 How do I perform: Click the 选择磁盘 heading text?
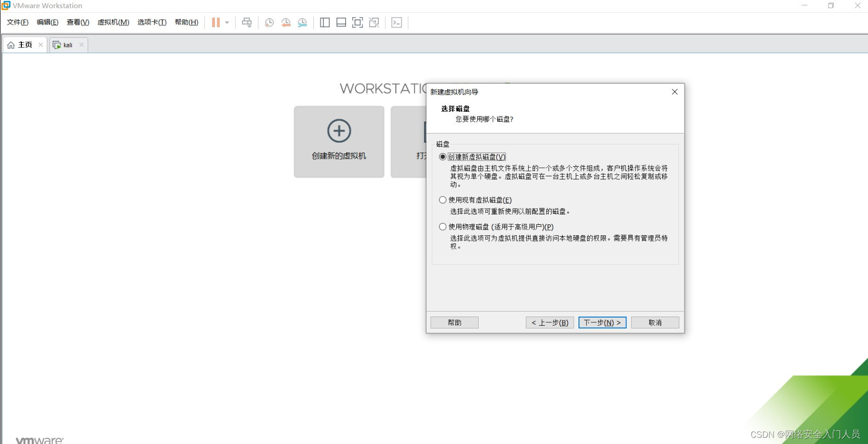click(455, 109)
